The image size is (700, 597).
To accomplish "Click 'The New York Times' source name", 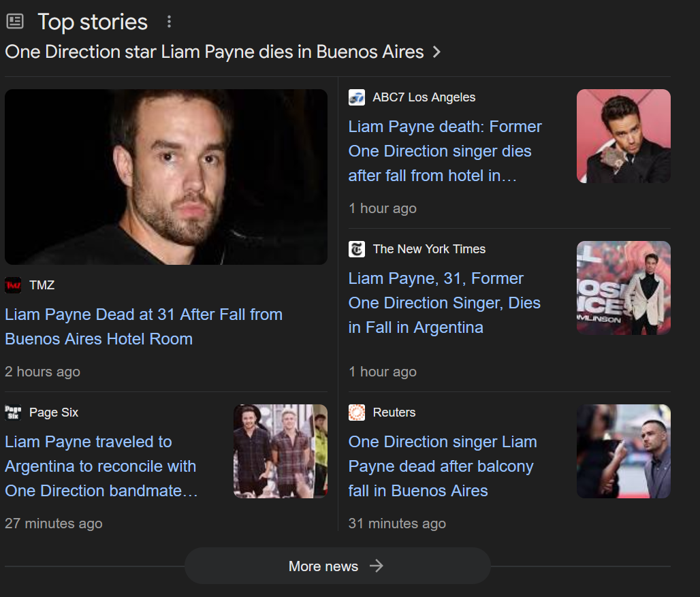I will 430,249.
